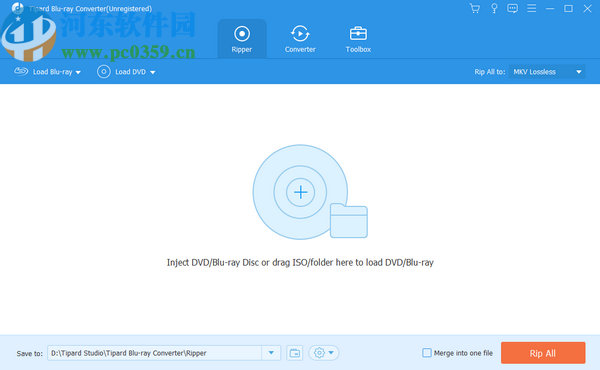This screenshot has height=370, width=600.
Task: Open the shopping cart purchase icon
Action: (475, 8)
